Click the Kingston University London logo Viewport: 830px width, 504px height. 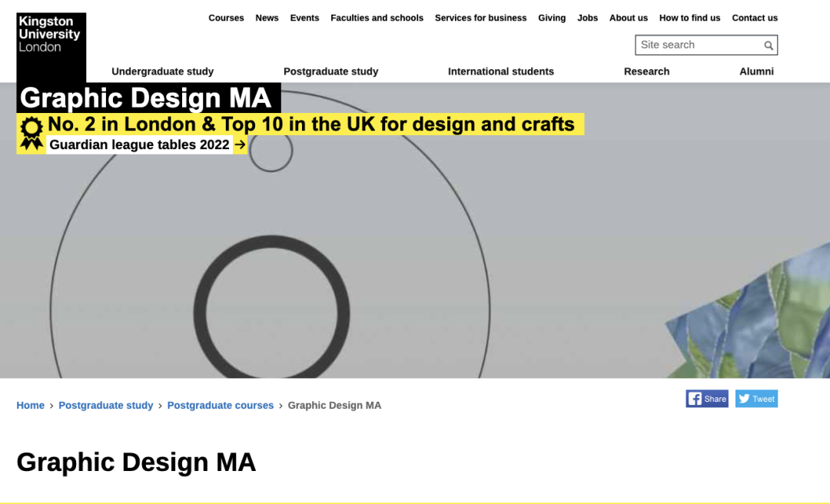click(x=51, y=47)
